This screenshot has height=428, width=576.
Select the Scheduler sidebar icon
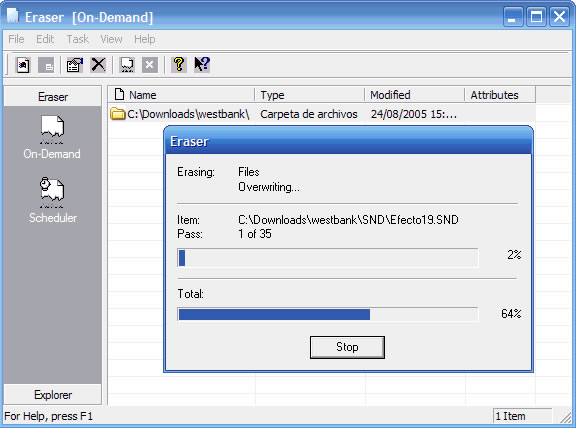52,193
